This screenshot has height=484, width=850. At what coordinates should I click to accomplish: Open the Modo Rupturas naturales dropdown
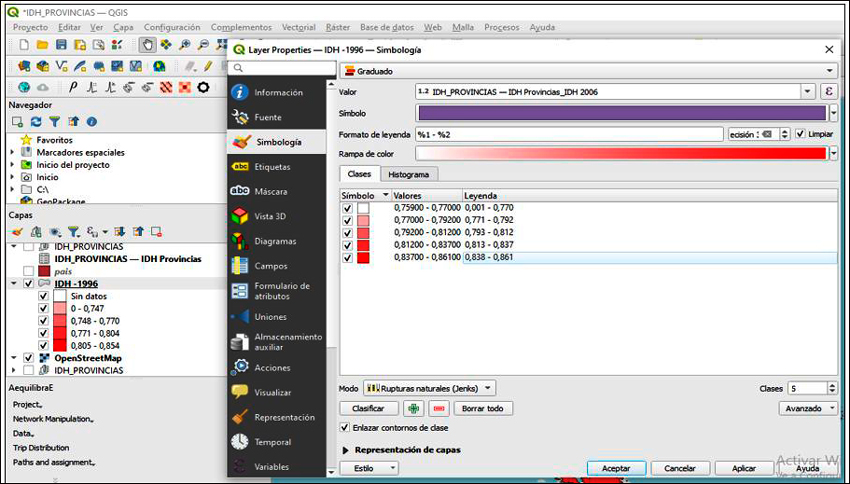click(x=429, y=387)
